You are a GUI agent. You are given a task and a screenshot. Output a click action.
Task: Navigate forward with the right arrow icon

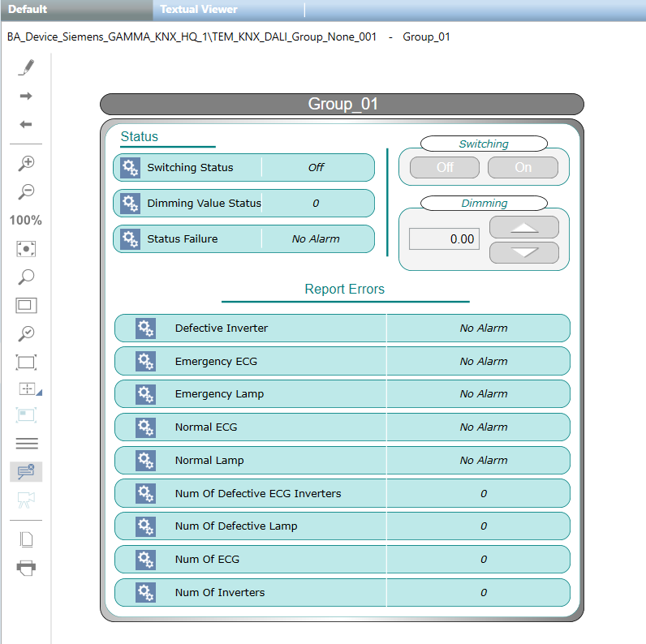[x=26, y=96]
